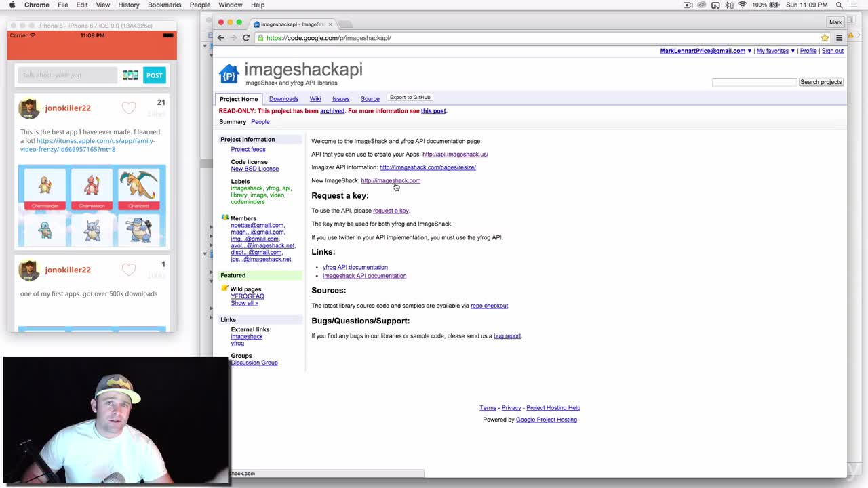
Task: Reload the imageshackapi page
Action: tap(246, 38)
